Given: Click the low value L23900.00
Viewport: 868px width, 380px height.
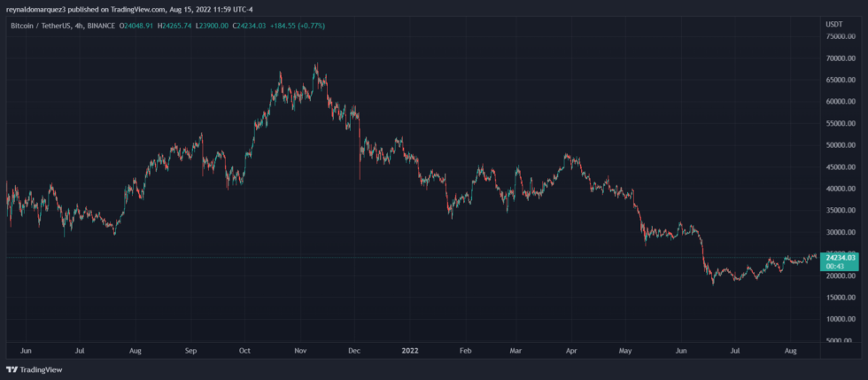Looking at the screenshot, I should [213, 26].
